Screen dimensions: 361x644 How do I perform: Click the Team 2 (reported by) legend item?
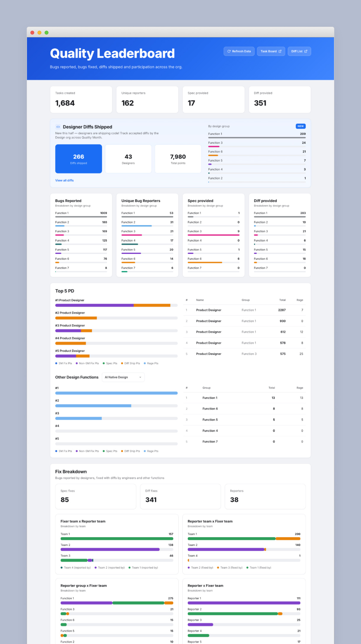coord(109,567)
